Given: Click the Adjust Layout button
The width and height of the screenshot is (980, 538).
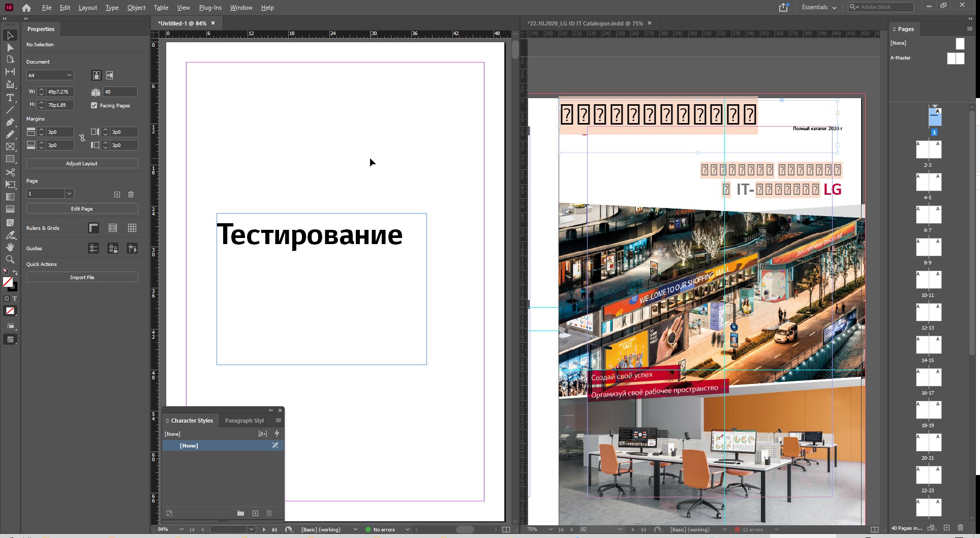Looking at the screenshot, I should [x=82, y=163].
